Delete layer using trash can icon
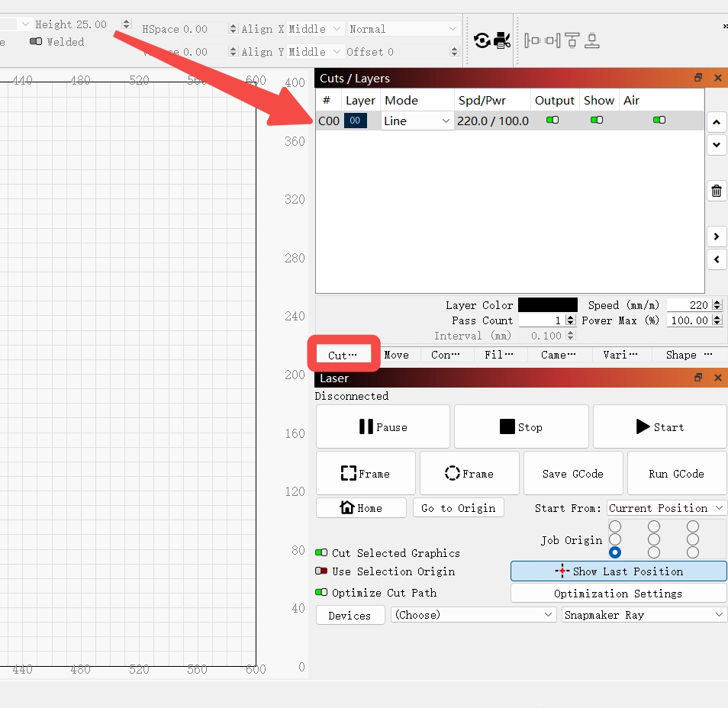 click(717, 191)
